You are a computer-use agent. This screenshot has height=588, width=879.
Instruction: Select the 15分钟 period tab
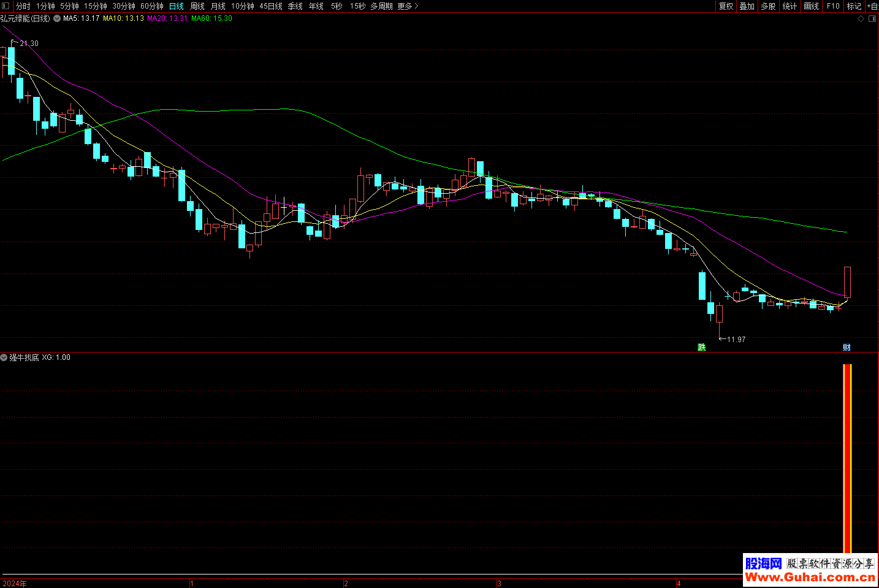click(96, 6)
